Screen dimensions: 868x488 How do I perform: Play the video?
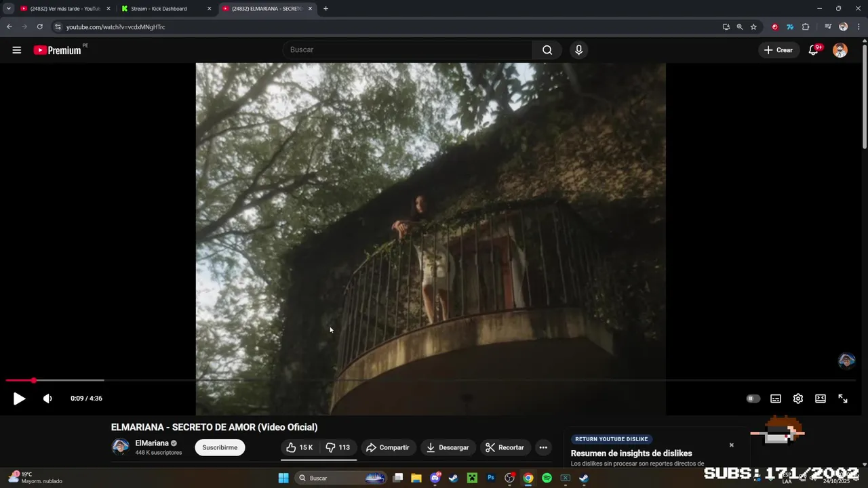(x=19, y=399)
